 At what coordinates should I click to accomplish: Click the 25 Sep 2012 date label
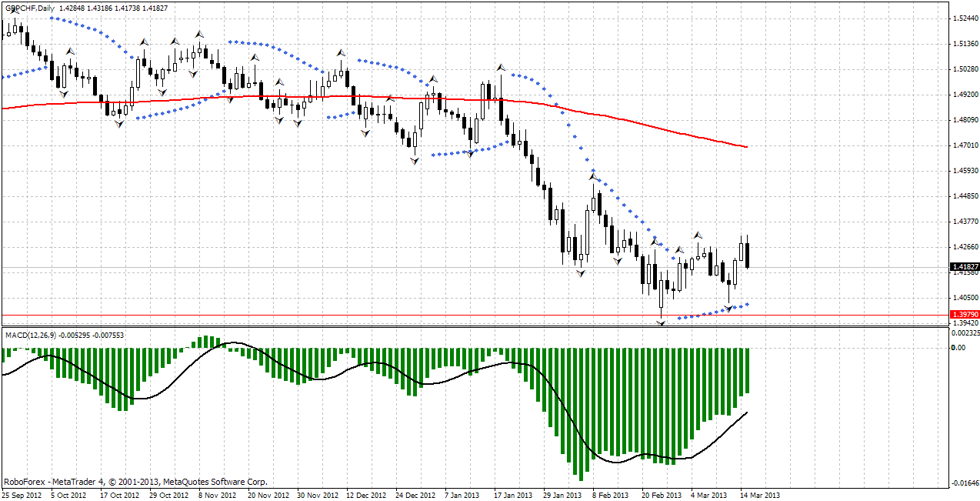22,496
